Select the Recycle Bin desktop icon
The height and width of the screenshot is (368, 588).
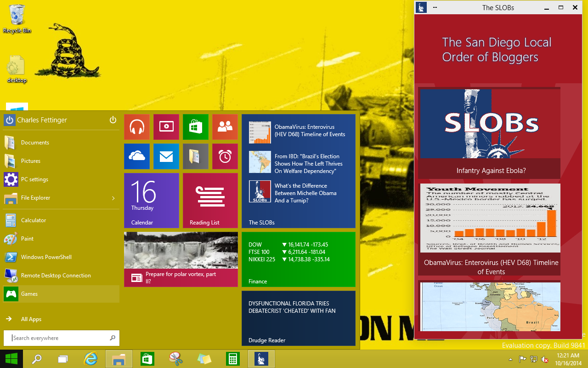[17, 19]
